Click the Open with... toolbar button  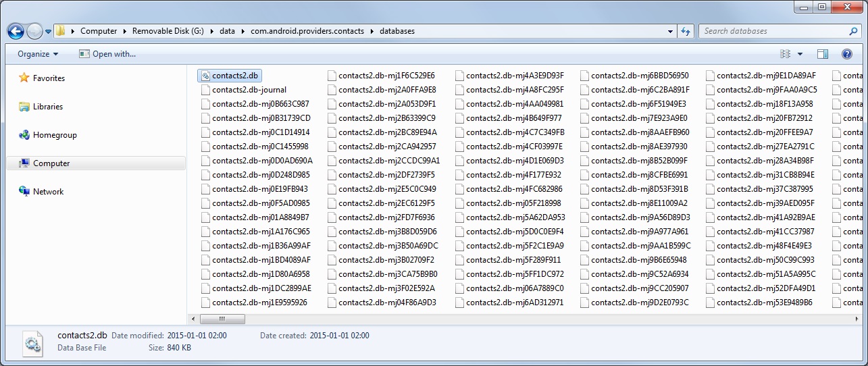pos(107,54)
